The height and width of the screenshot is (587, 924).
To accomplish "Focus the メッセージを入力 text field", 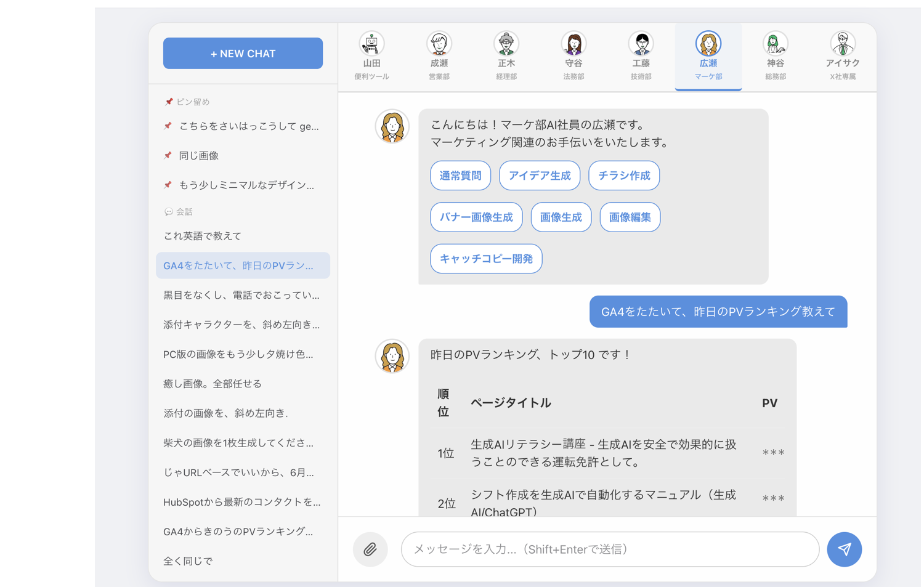I will (610, 549).
